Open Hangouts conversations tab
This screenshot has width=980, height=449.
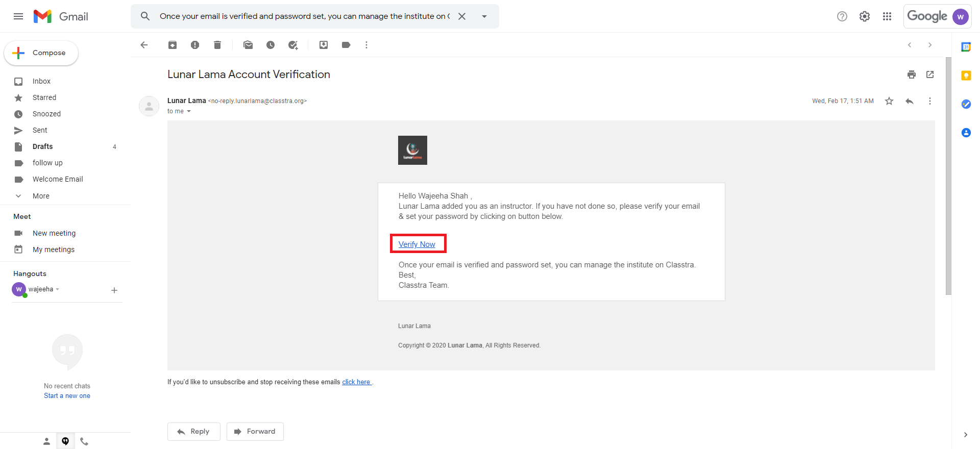[x=65, y=441]
